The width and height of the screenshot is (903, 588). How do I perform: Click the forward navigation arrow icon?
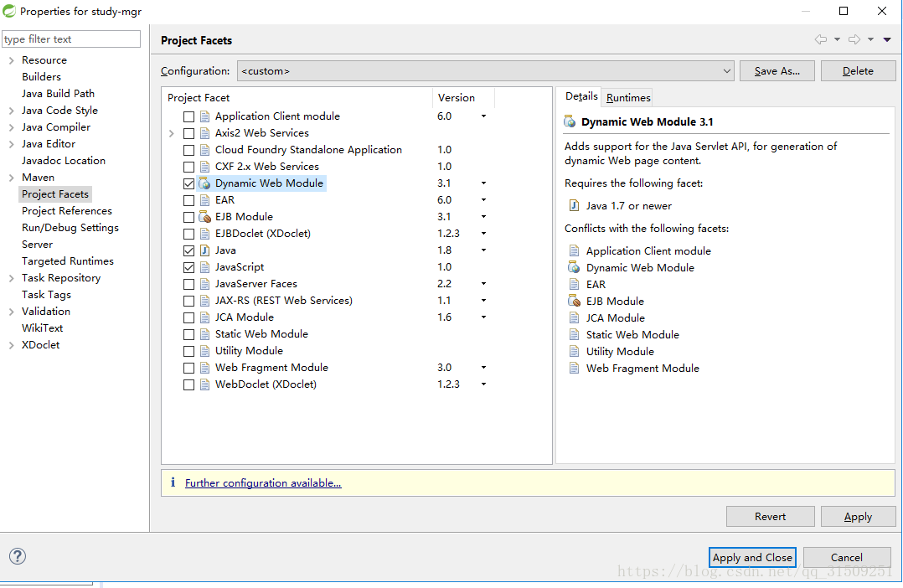[854, 39]
